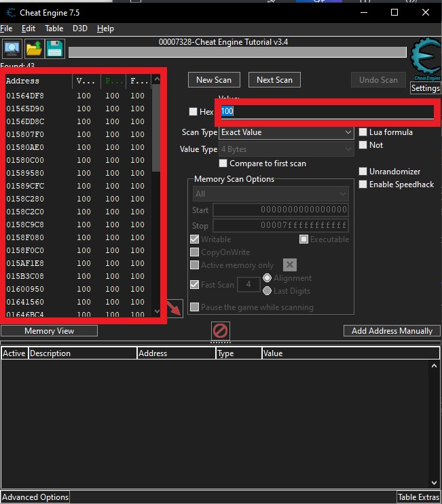Click the red arrow add-to-list icon
The height and width of the screenshot is (504, 442).
(174, 309)
